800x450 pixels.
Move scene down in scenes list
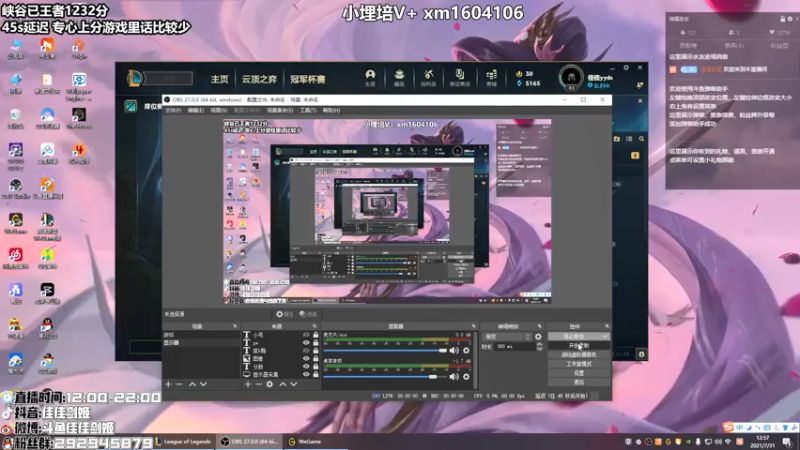(203, 384)
